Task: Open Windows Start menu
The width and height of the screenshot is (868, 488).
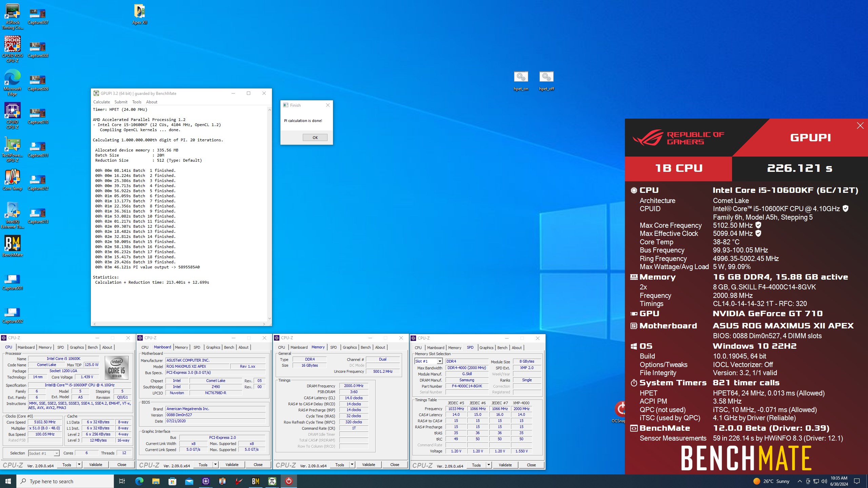Action: point(8,481)
